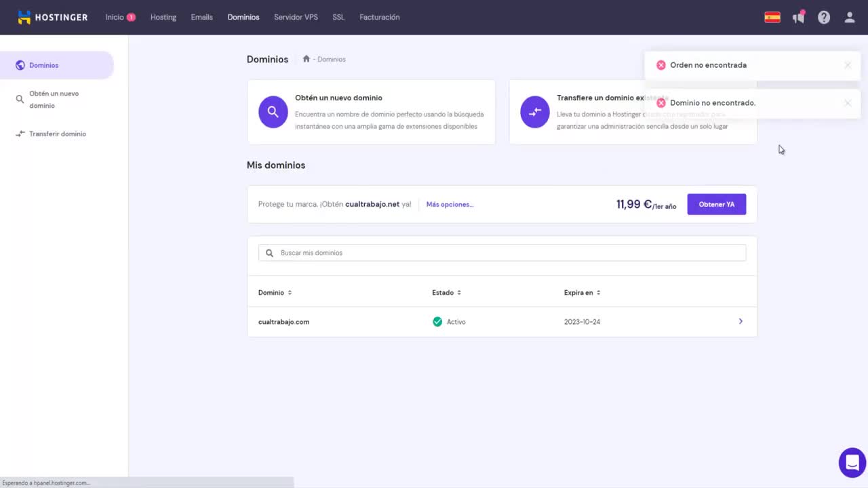Viewport: 868px width, 488px height.
Task: Open the cualtrabajo.com domain row
Action: point(502,322)
